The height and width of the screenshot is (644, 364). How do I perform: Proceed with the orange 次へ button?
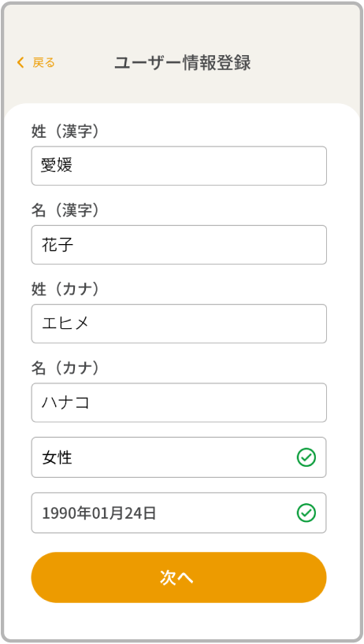coord(179,577)
